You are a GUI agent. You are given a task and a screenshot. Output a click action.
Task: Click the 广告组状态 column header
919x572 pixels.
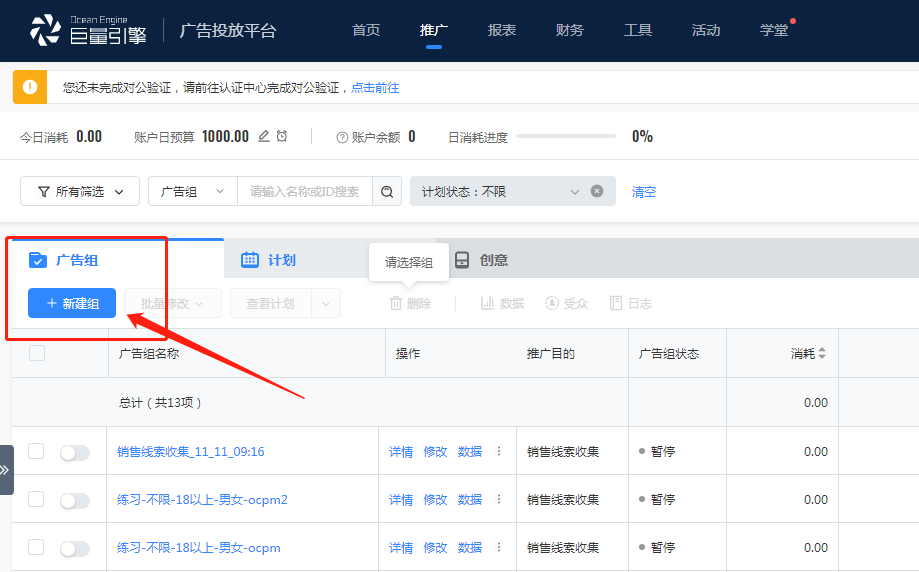pos(669,353)
